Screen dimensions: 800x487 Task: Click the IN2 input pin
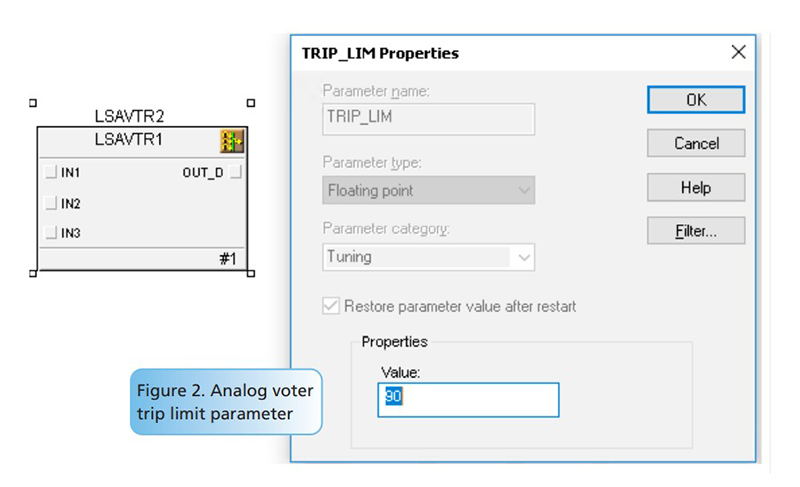tap(51, 204)
